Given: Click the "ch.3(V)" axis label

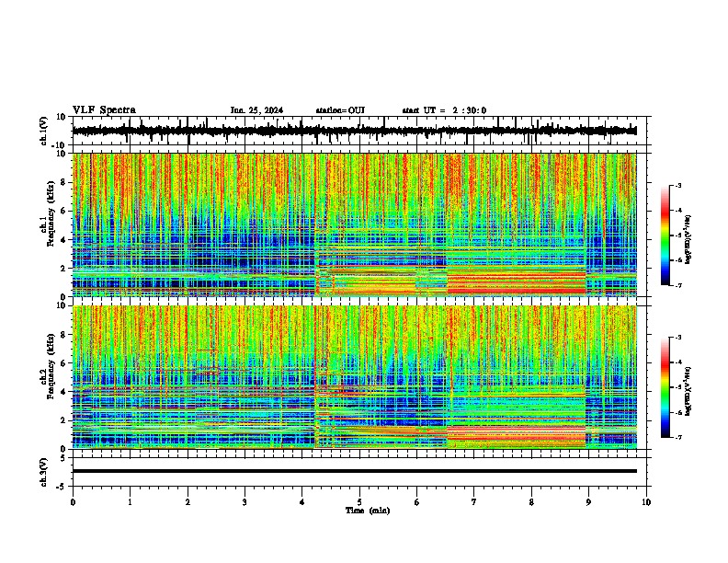Looking at the screenshot, I should 44,472.
